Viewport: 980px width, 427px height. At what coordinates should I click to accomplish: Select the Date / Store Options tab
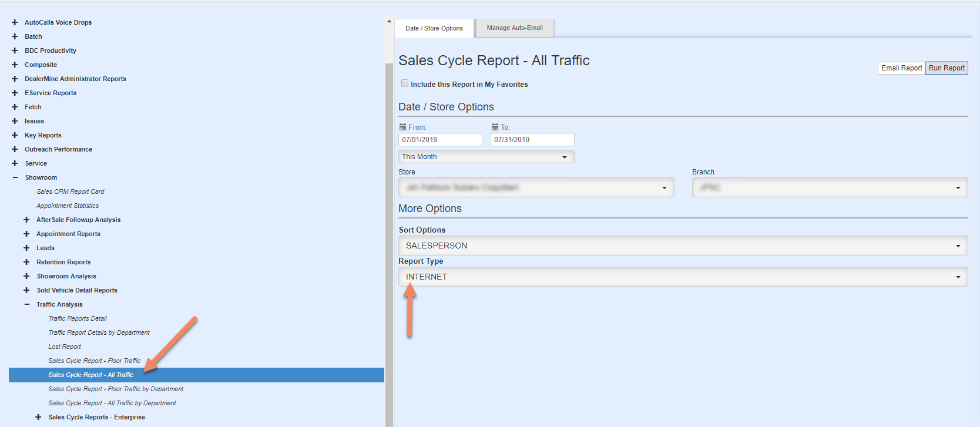(x=434, y=28)
